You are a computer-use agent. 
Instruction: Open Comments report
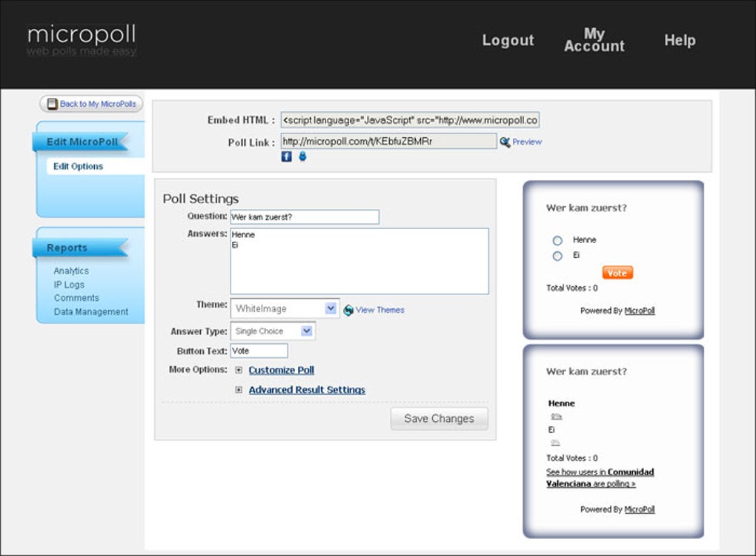(76, 298)
